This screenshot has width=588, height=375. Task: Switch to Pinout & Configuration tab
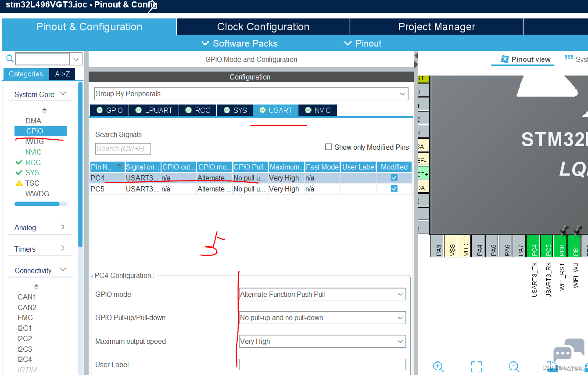pos(89,27)
